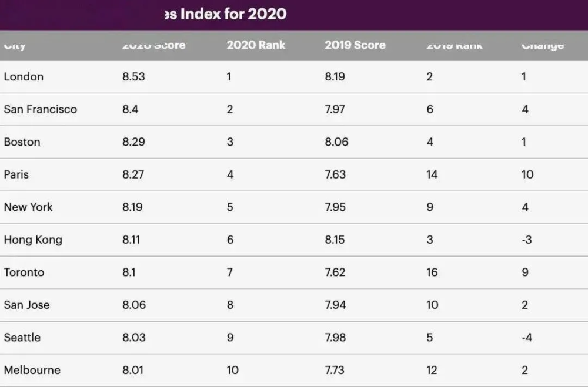The height and width of the screenshot is (387, 588).
Task: Click Hong Kong's 2019 score 8.15
Action: [335, 240]
